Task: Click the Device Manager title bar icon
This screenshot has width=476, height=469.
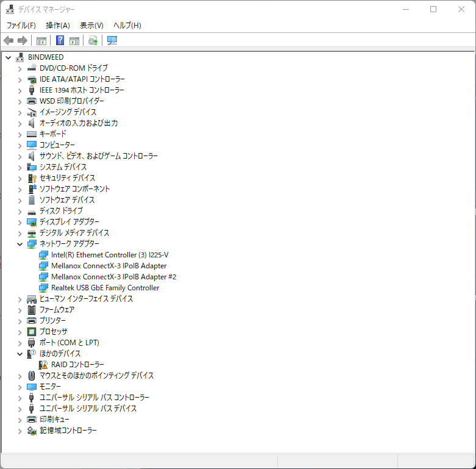Action: (10, 9)
